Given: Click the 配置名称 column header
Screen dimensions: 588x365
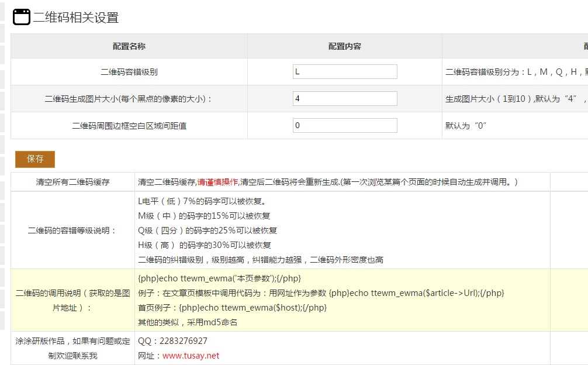Looking at the screenshot, I should point(129,46).
